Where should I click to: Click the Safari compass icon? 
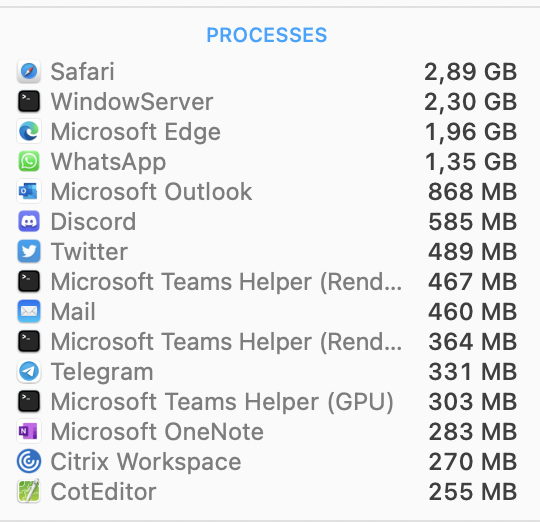click(x=29, y=72)
